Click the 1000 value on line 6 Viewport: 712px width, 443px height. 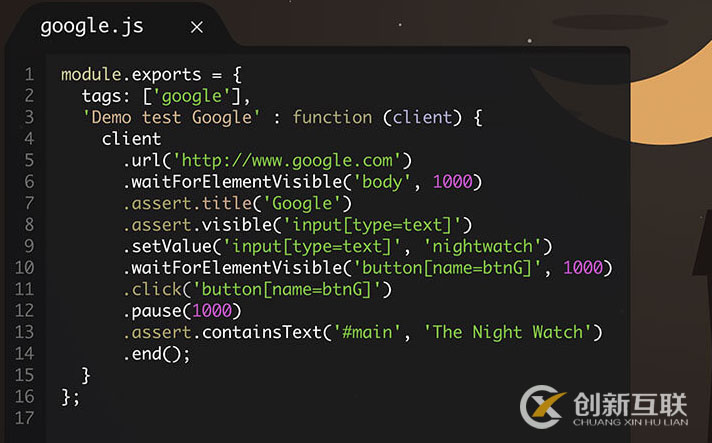click(x=453, y=182)
